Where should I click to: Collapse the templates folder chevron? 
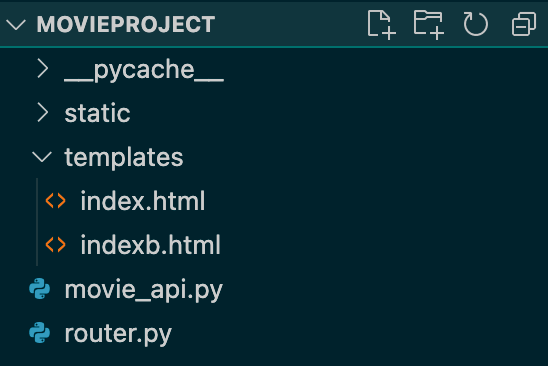pos(42,157)
